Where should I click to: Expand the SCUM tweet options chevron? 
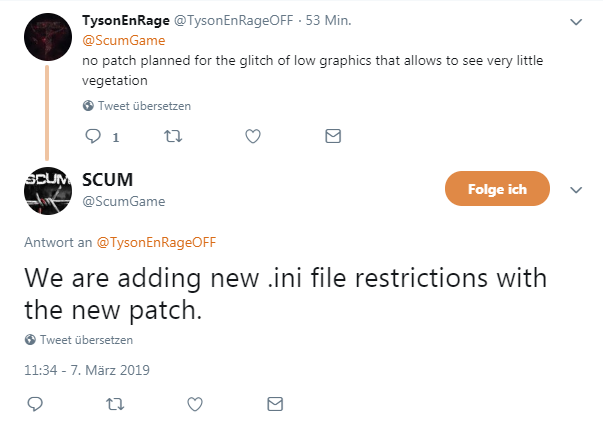pos(575,189)
